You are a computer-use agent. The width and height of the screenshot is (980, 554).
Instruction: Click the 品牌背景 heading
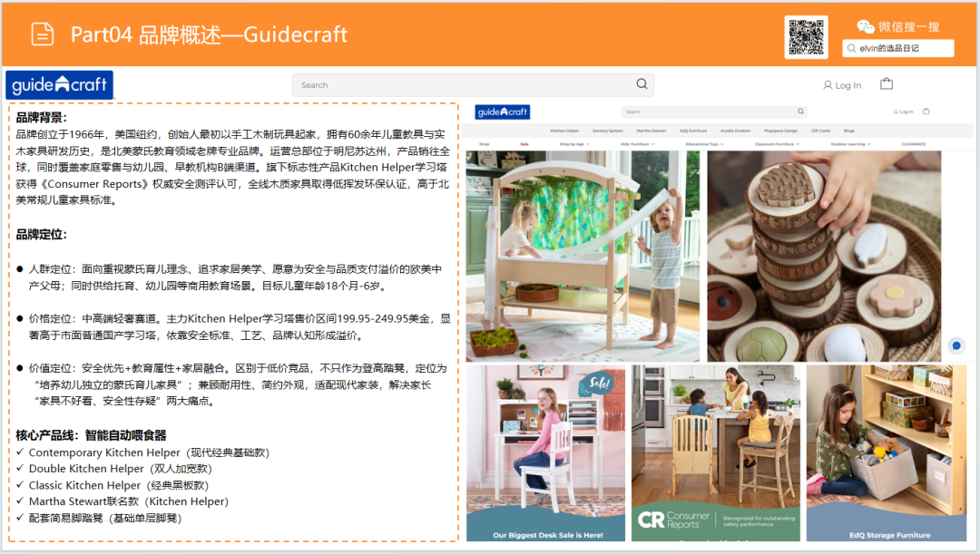(41, 118)
